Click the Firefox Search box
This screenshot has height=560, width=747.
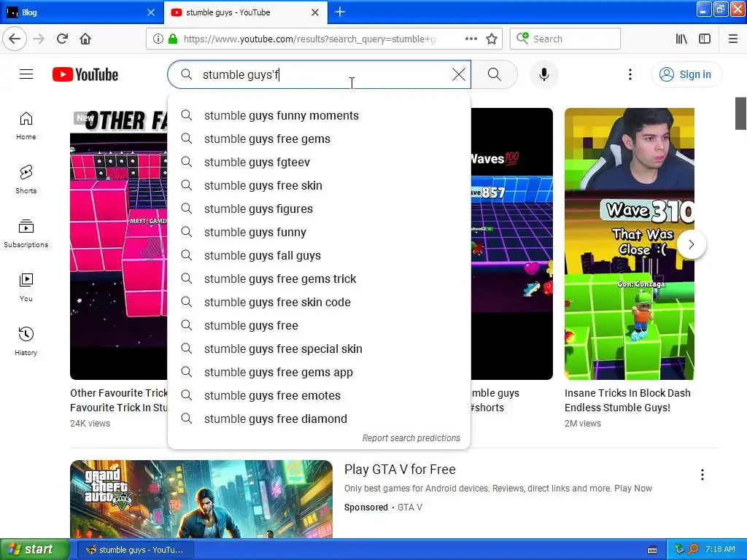point(565,39)
